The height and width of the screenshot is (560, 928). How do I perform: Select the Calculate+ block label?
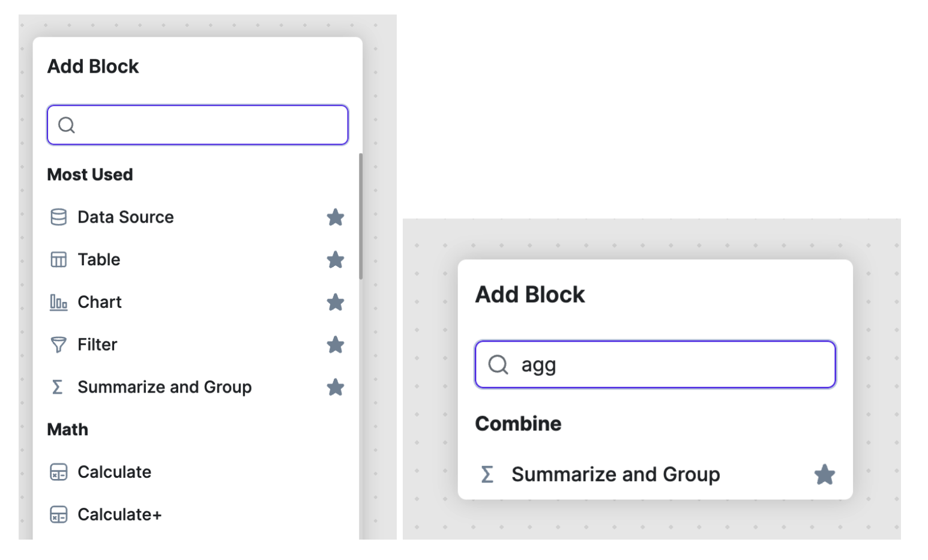(x=119, y=514)
